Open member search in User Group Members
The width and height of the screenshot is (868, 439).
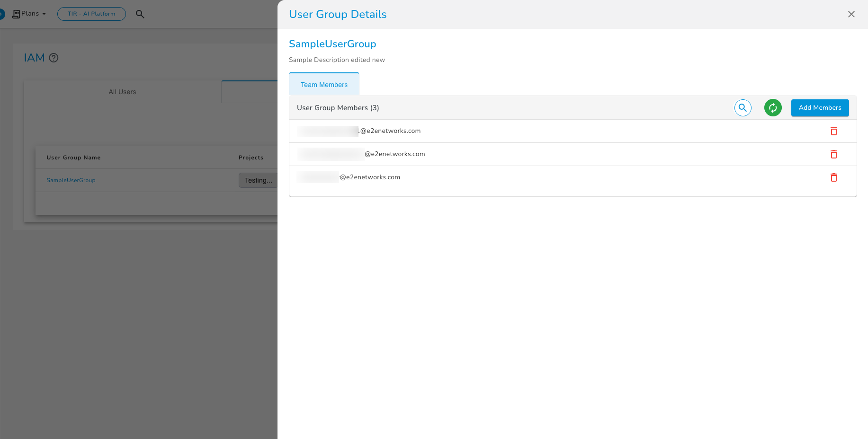pos(743,108)
